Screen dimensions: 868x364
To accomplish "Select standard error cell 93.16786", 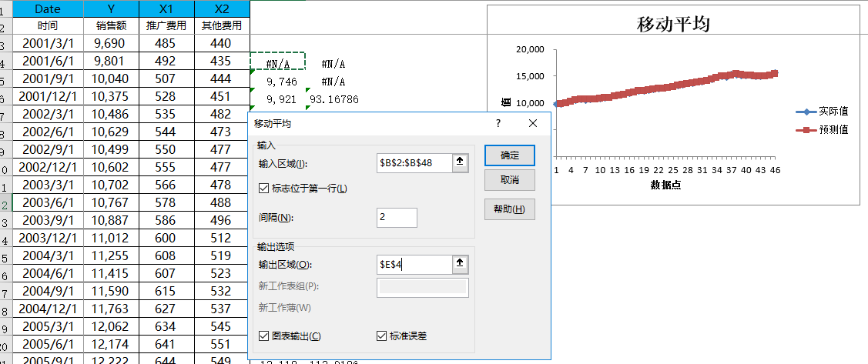I will pos(333,99).
